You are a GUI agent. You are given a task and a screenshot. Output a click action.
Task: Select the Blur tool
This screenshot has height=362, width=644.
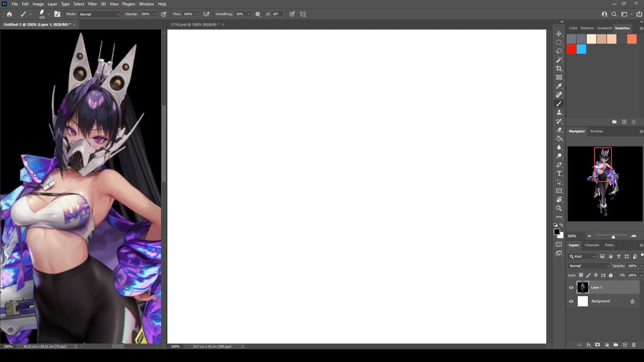point(559,147)
